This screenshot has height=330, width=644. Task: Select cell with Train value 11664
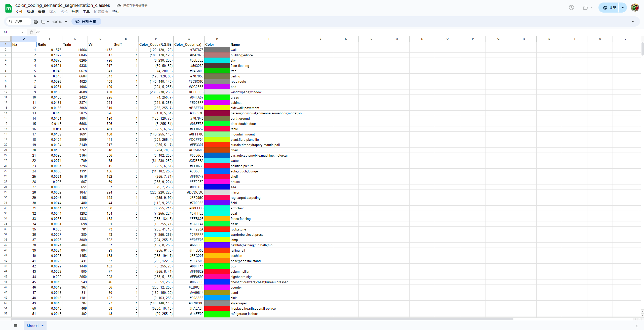point(75,50)
